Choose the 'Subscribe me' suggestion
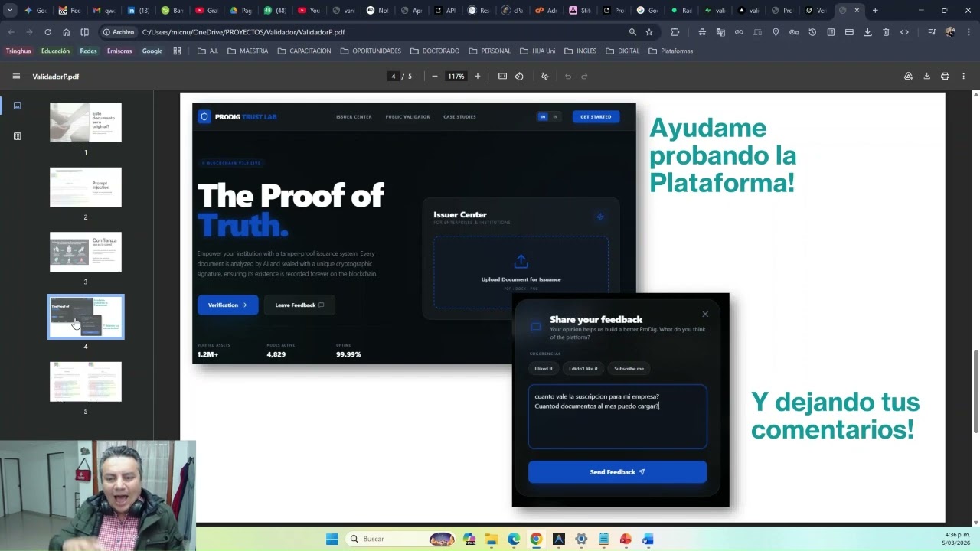980x551 pixels. pos(629,369)
